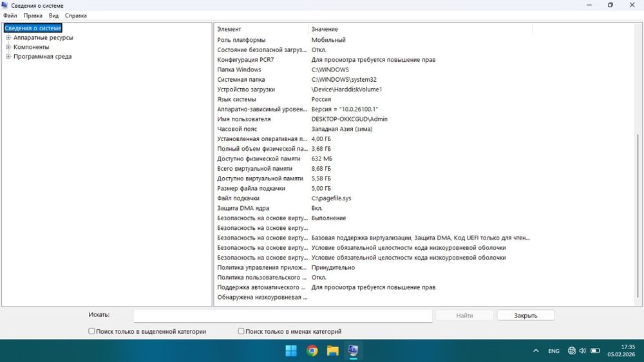
Task: Click the Закрыть button
Action: point(526,315)
